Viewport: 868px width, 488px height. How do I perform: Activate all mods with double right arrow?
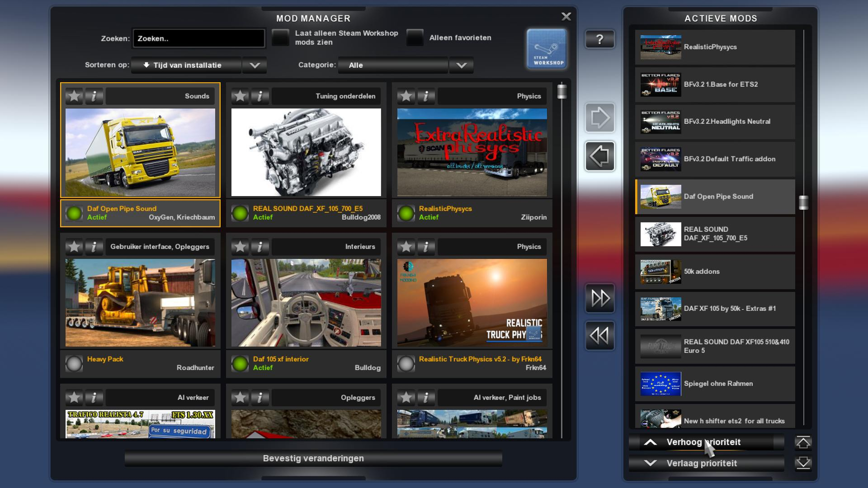(x=599, y=298)
